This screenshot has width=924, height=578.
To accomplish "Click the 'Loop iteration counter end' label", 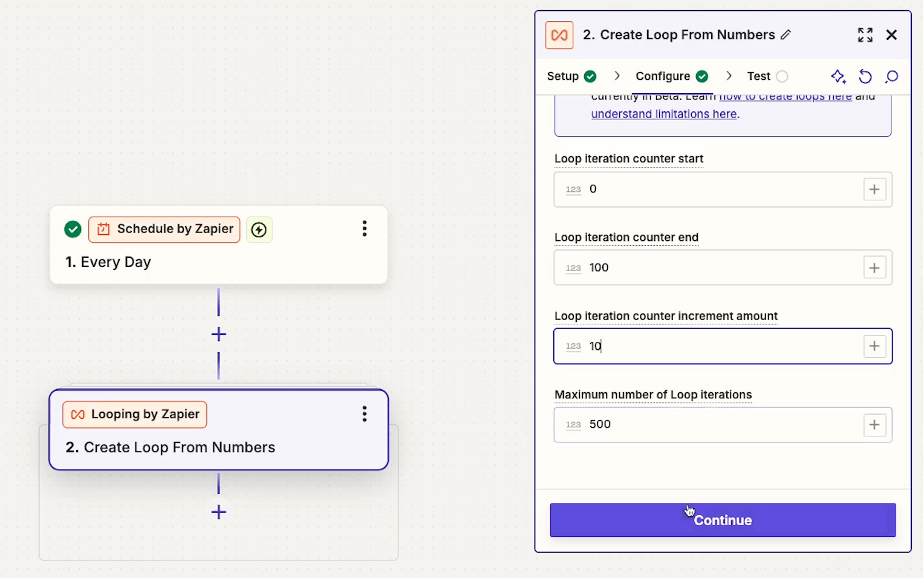I will (x=626, y=237).
